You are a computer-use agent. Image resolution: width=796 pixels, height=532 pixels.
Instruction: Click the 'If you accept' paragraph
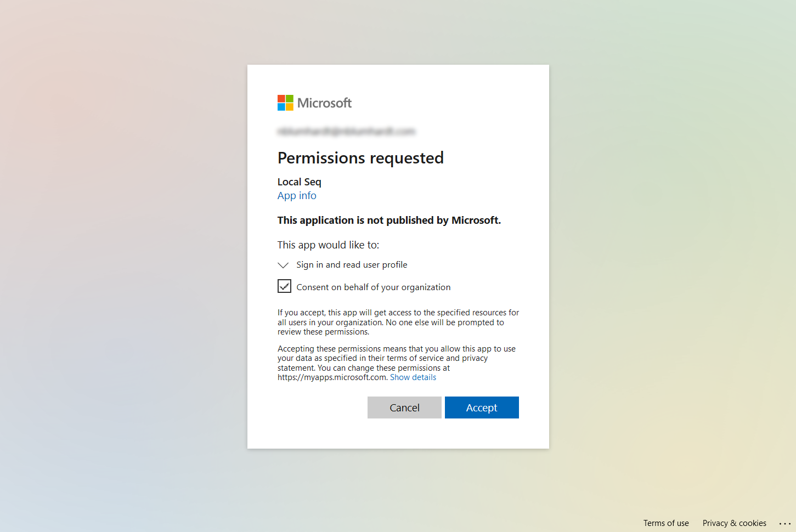point(398,322)
